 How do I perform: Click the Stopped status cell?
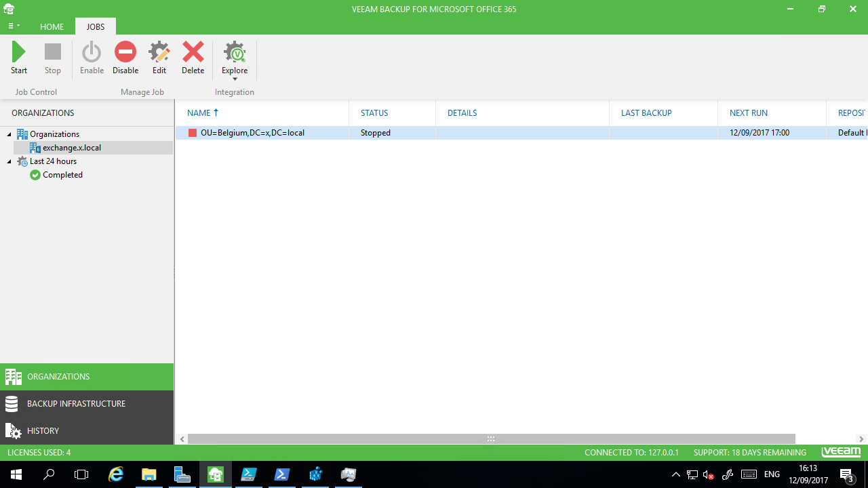pos(376,133)
